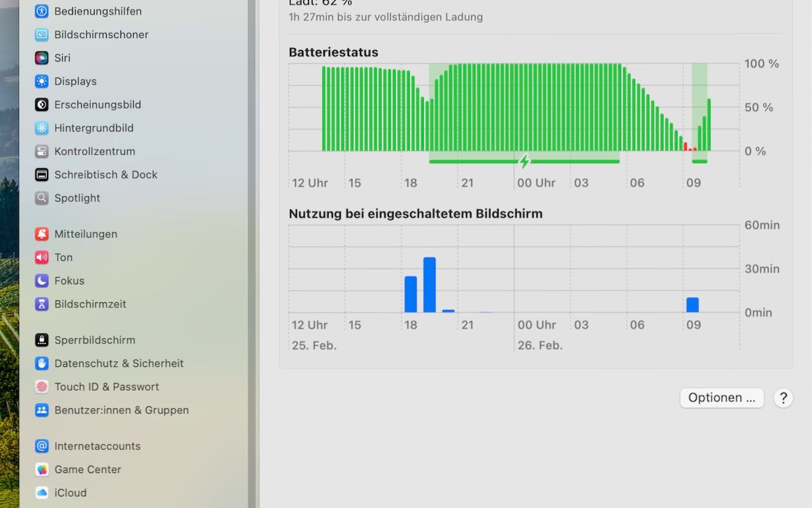This screenshot has height=508, width=812.
Task: Click the red low-battery bars in chart
Action: click(x=690, y=147)
